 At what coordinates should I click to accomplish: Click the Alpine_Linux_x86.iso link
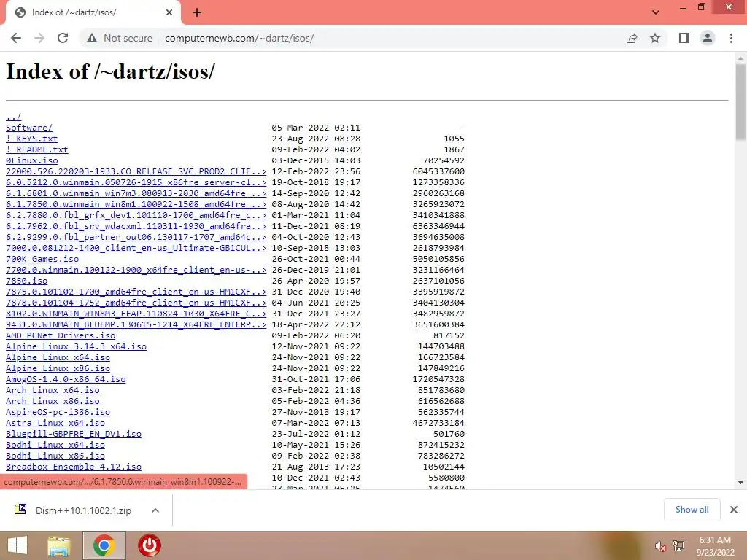click(x=58, y=368)
